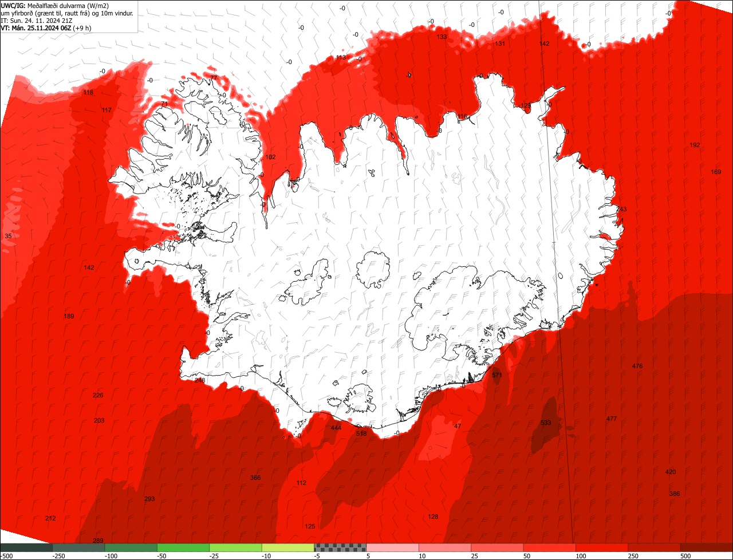Click the 128 value near the bottom
The image size is (733, 560).
point(433,516)
